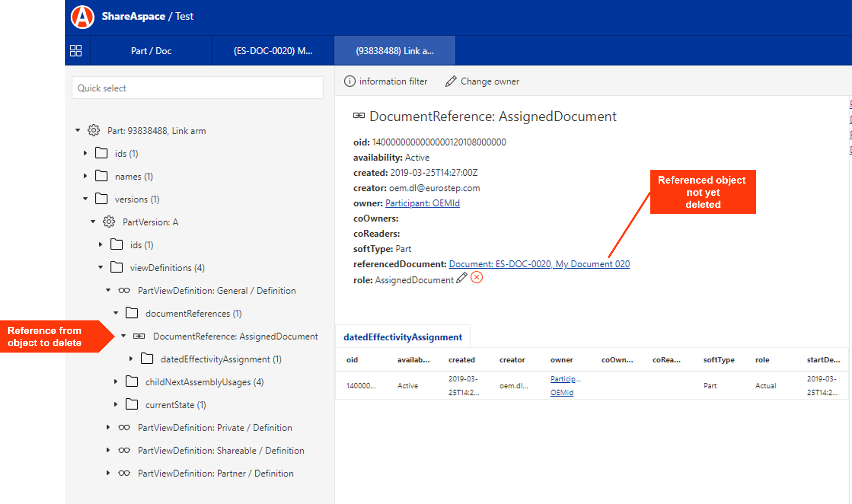Screen dimensions: 852x504
Task: Open the datedEffectivityAssignment tab
Action: click(402, 337)
